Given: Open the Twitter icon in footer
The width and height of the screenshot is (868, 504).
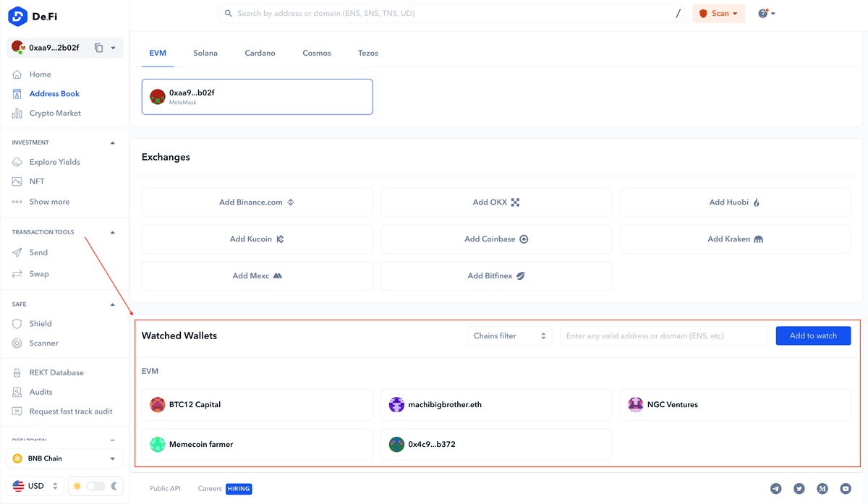Looking at the screenshot, I should pyautogui.click(x=799, y=489).
